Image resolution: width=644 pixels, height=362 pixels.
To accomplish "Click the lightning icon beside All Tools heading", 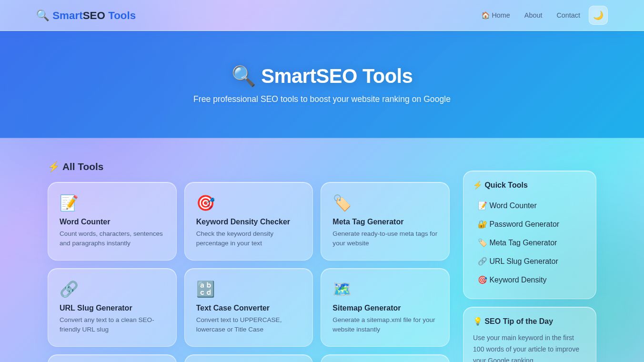I will pyautogui.click(x=54, y=167).
